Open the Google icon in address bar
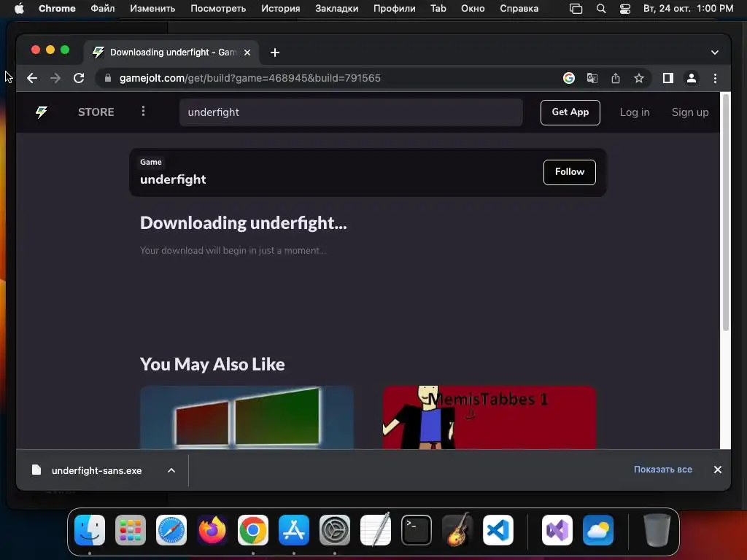 point(569,78)
